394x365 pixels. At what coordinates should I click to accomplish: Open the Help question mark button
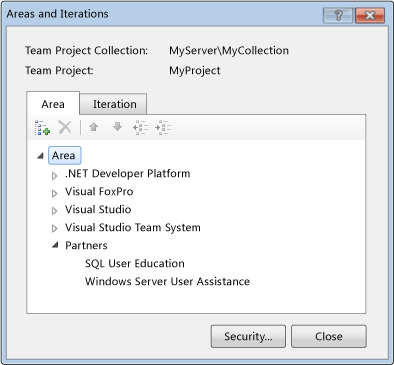[338, 15]
